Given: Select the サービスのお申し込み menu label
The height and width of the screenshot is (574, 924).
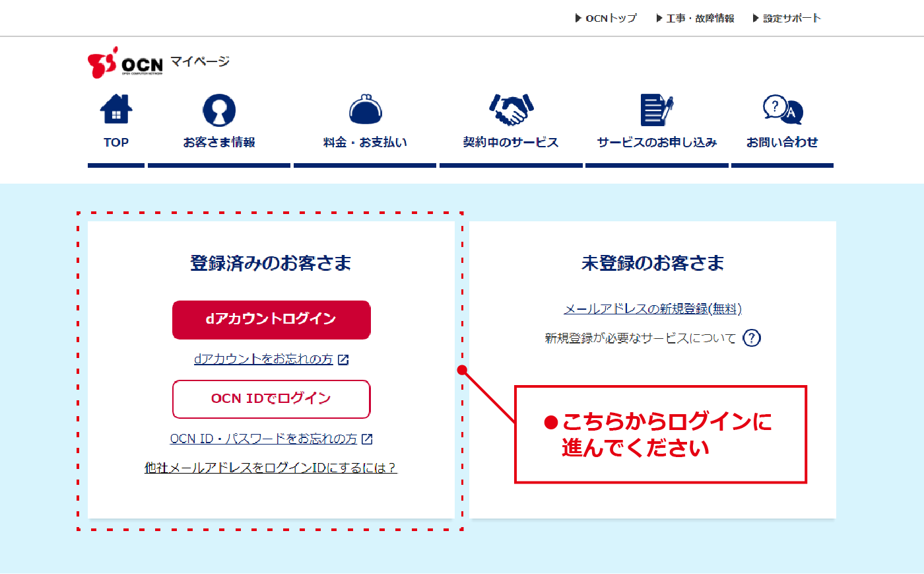Looking at the screenshot, I should pos(657,142).
